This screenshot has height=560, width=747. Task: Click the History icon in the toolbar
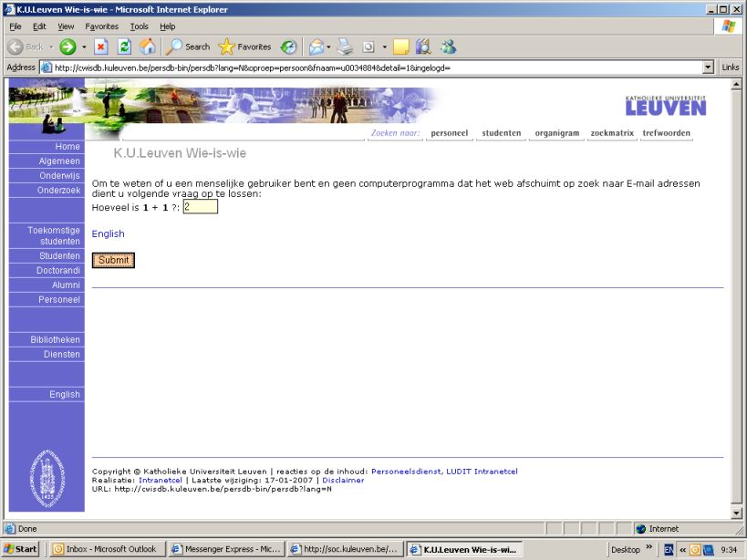click(288, 47)
